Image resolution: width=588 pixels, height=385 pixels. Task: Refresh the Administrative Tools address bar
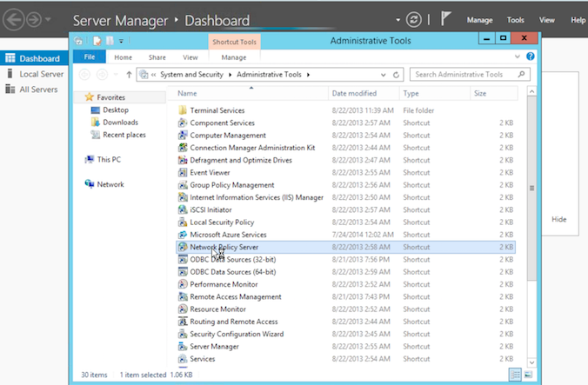(396, 75)
